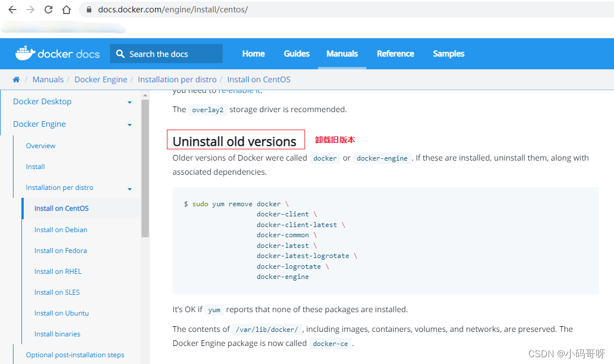Click the address bar padlock icon
Viewport: 614px width, 364px height.
89,10
